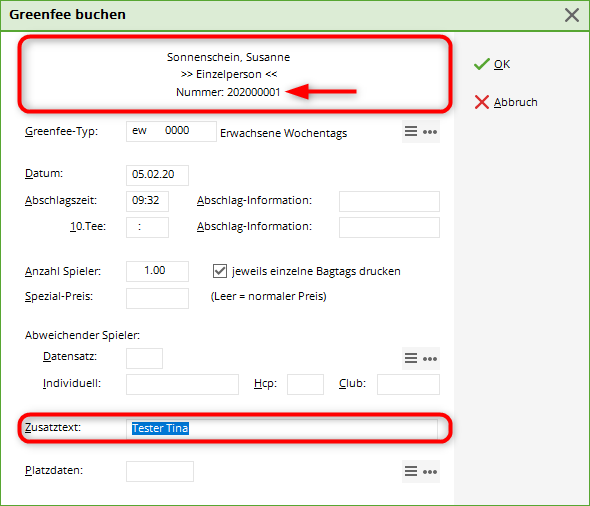Click the Datum field showing 05.02.20
Viewport: 590px width, 506px height.
pos(157,175)
